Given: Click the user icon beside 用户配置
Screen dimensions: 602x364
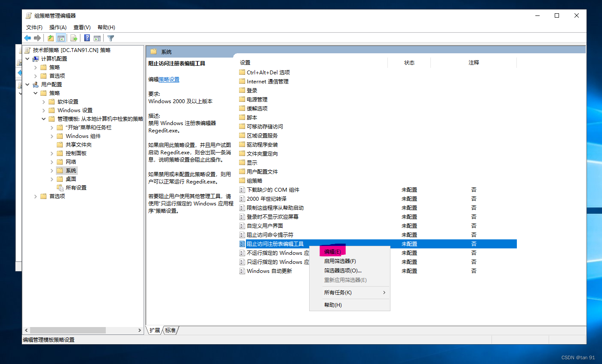Looking at the screenshot, I should [x=36, y=84].
